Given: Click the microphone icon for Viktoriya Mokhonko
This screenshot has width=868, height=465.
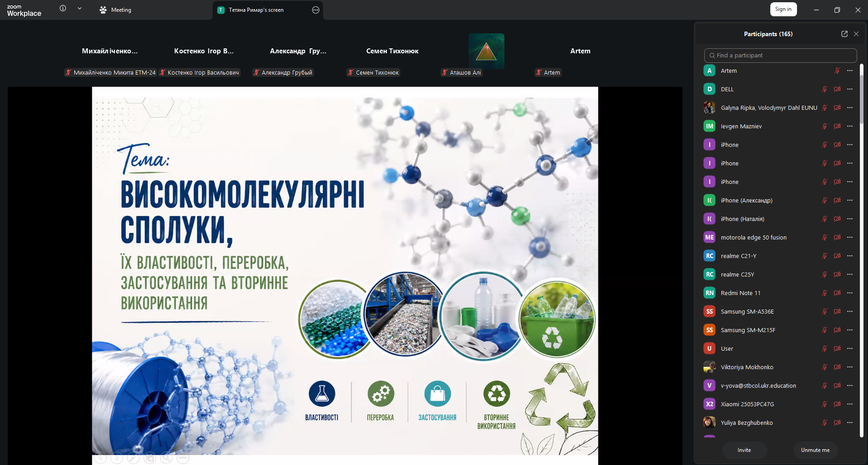Looking at the screenshot, I should 825,367.
